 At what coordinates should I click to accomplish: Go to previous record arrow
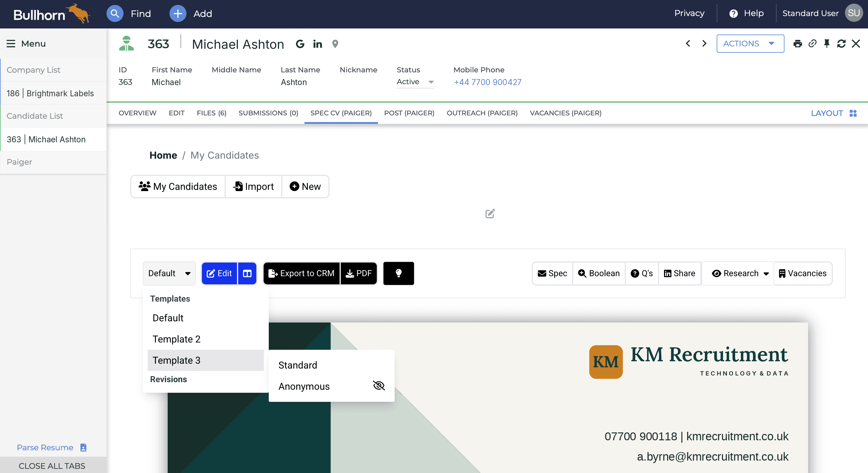point(688,44)
